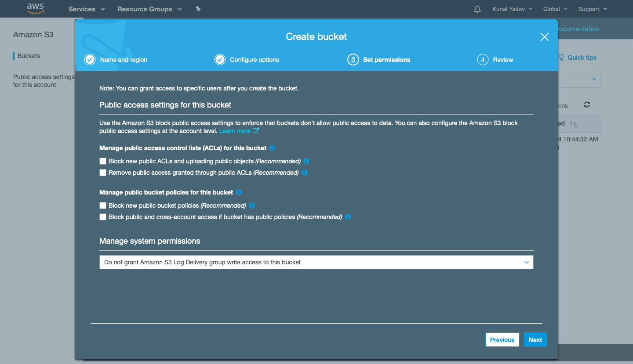
Task: Open Public access settings for this account
Action: tap(44, 81)
